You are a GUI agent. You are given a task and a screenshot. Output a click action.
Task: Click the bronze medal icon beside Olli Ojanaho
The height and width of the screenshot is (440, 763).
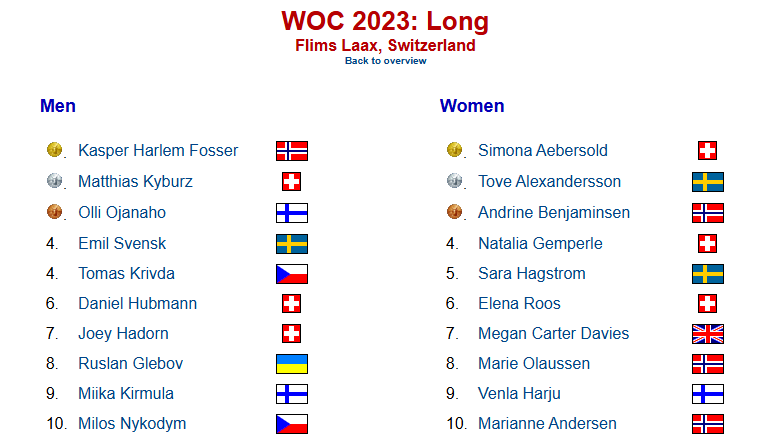[54, 212]
